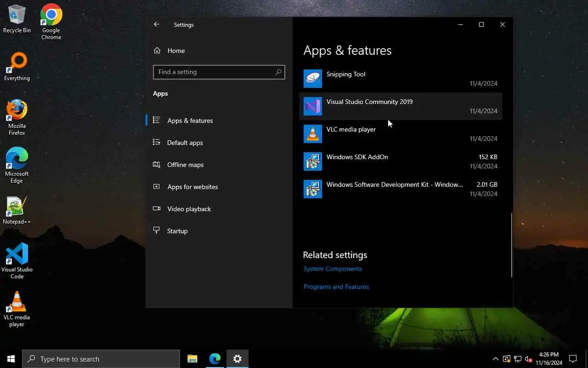The height and width of the screenshot is (368, 588).
Task: Open Microsoft Edge from the taskbar
Action: (215, 359)
